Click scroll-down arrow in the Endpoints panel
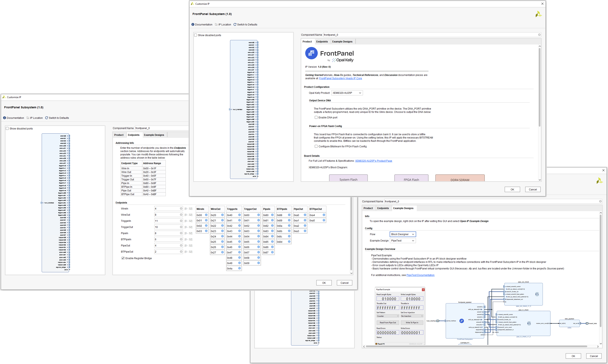This screenshot has height=364, width=608. click(x=351, y=273)
